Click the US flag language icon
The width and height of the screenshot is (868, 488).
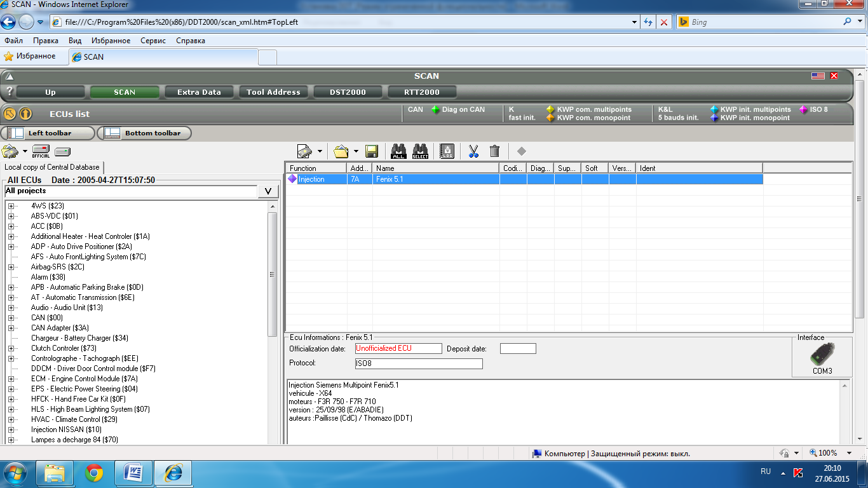click(x=818, y=76)
